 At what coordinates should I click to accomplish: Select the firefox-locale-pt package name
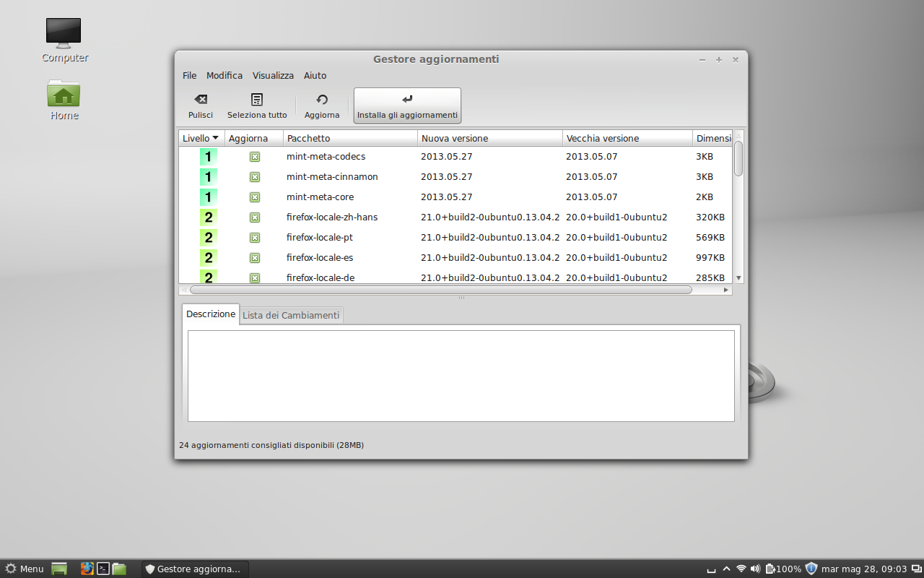coord(320,238)
